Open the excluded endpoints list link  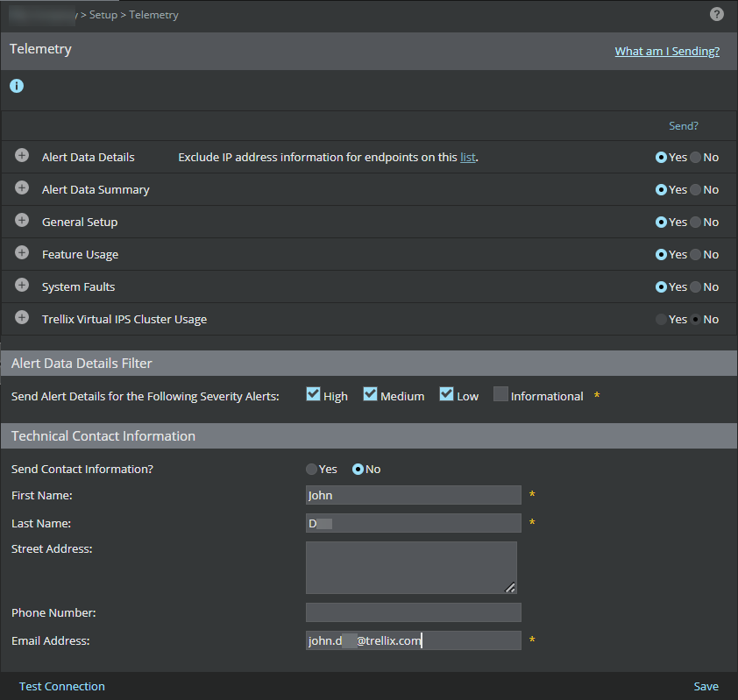pyautogui.click(x=467, y=157)
